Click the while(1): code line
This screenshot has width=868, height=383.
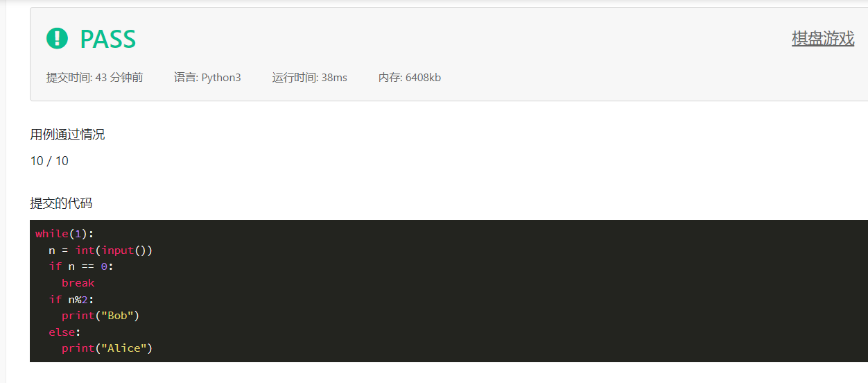pyautogui.click(x=64, y=234)
